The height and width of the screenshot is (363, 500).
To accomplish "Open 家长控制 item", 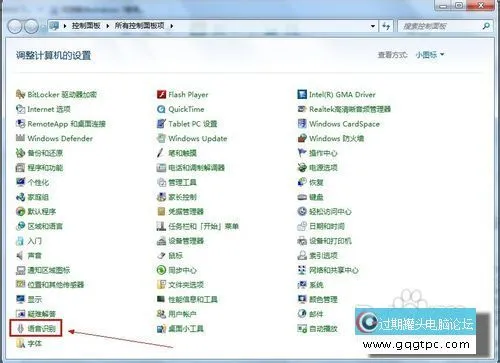I will (176, 197).
